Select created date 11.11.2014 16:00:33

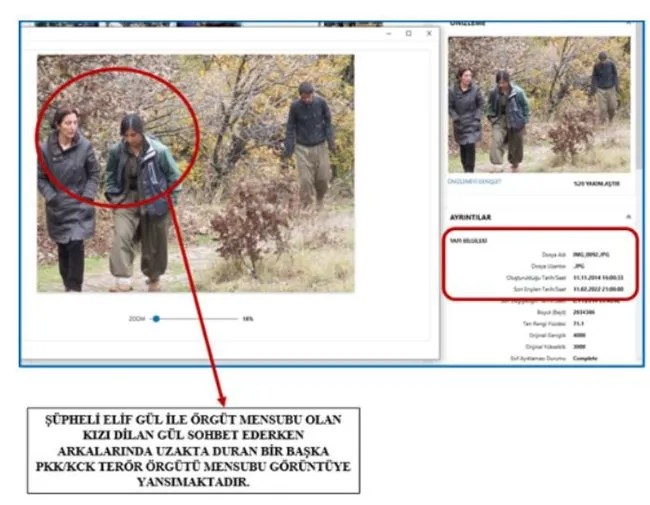[598, 278]
